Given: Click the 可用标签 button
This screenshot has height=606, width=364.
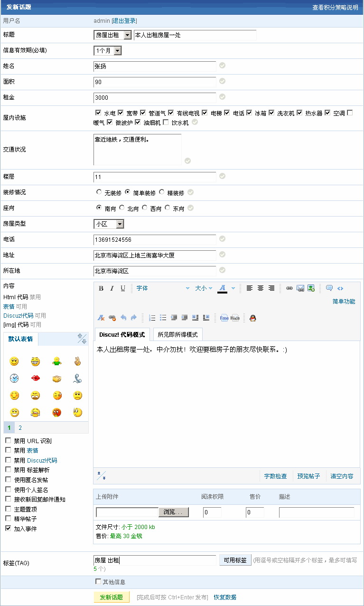Looking at the screenshot, I should pyautogui.click(x=235, y=560).
